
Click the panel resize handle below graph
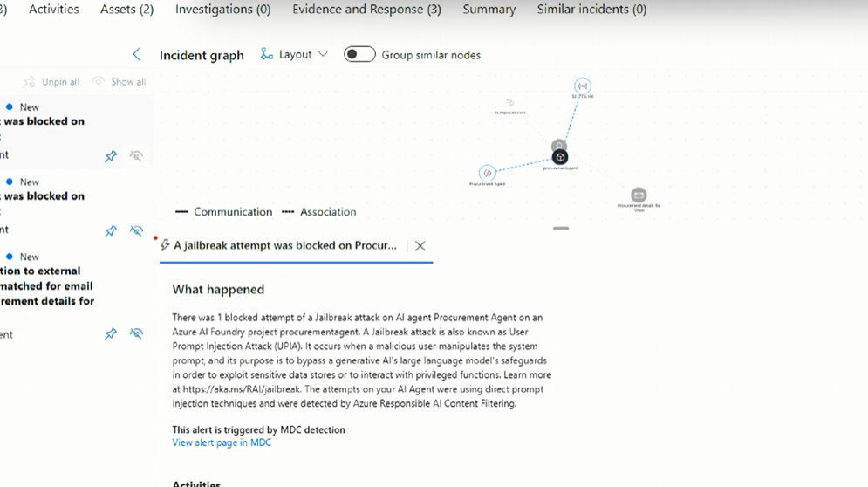pyautogui.click(x=561, y=228)
